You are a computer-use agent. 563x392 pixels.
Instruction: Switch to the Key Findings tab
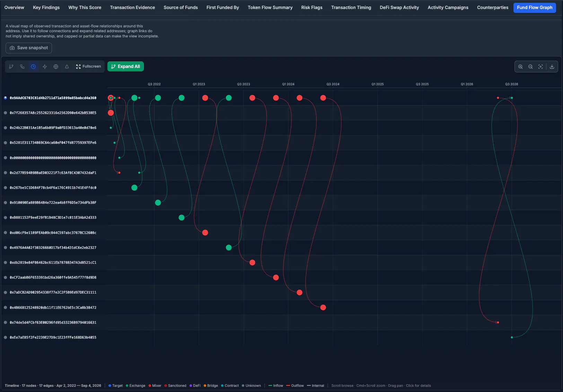tap(46, 8)
